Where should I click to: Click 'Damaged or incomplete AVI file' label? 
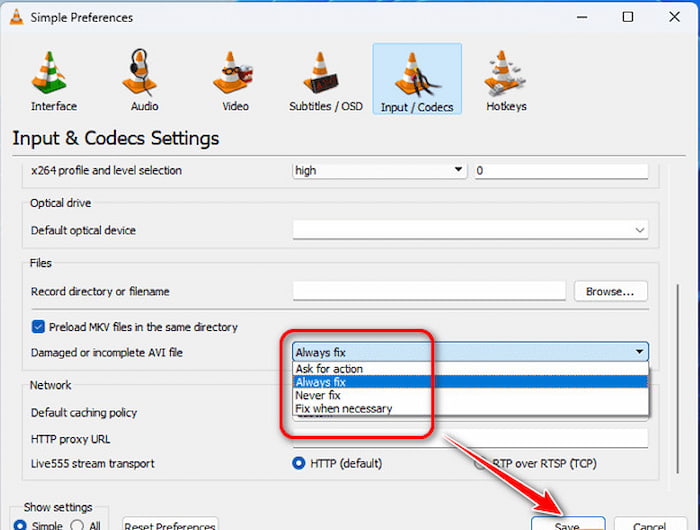click(x=107, y=353)
